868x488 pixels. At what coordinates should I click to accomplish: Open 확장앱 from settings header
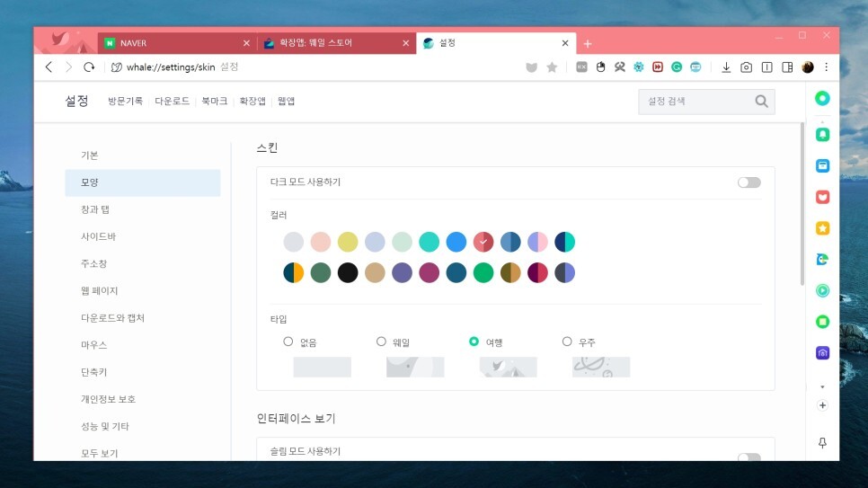coord(252,101)
